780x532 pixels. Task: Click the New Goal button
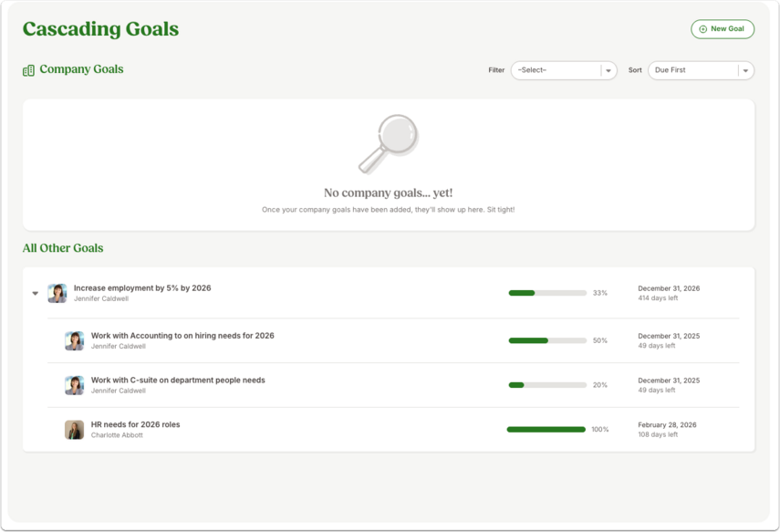click(x=723, y=29)
